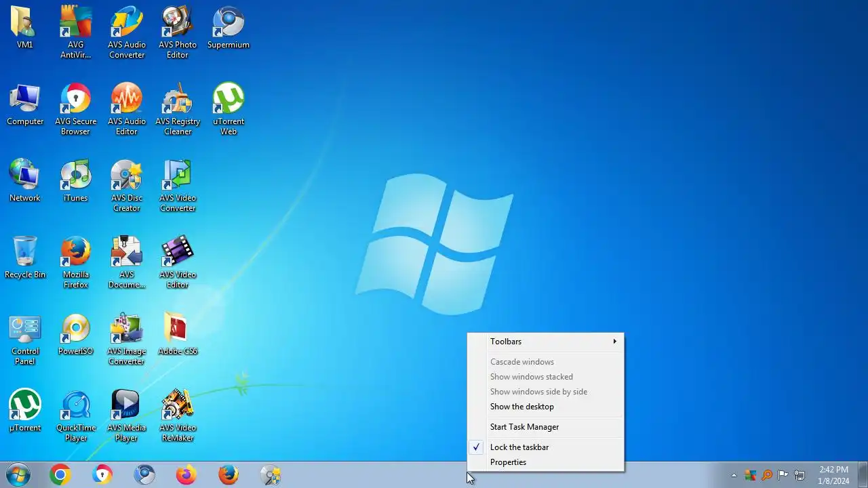Select the Network desktop icon
The image size is (868, 488).
(x=25, y=180)
